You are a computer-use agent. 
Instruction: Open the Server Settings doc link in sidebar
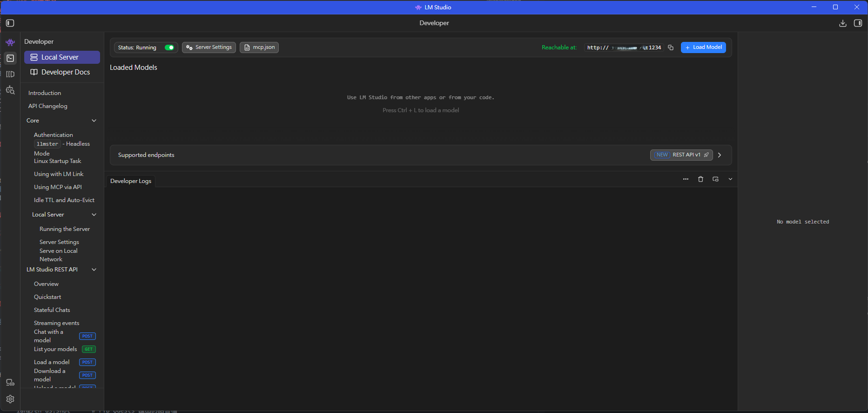[x=59, y=242]
